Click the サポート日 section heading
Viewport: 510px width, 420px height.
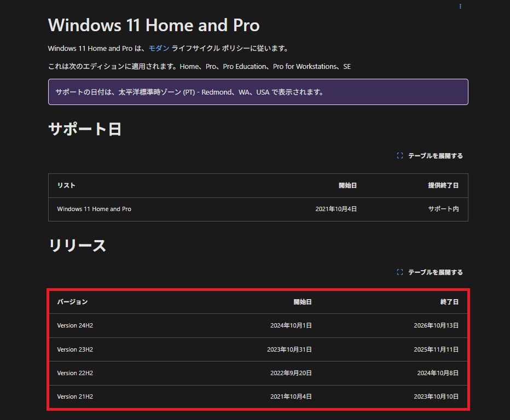pos(85,129)
